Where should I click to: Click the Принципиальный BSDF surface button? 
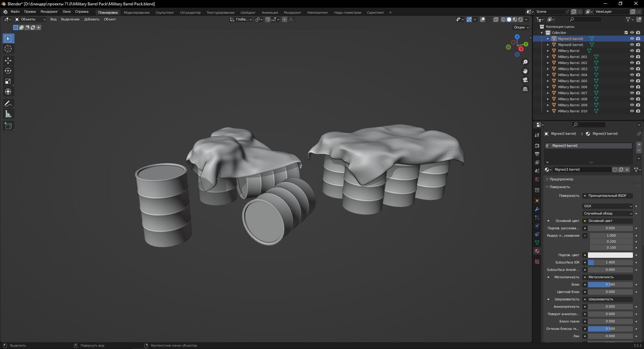coord(607,196)
